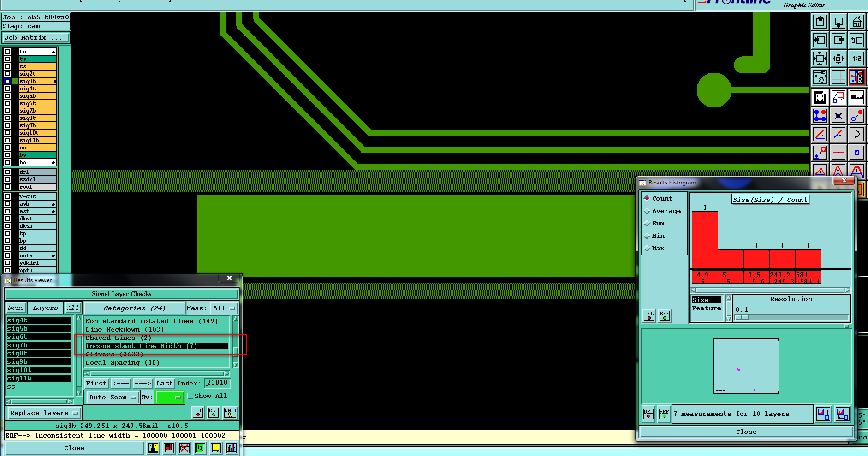Viewport: 868px width, 456px height.
Task: Click the previous zoom (undo view) icon
Action: click(x=857, y=40)
